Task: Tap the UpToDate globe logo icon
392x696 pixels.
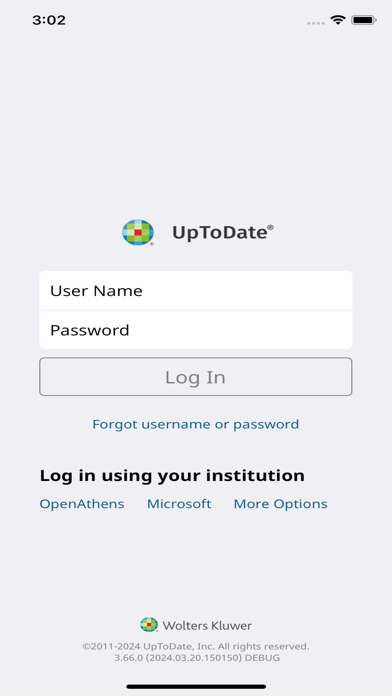Action: coord(138,232)
